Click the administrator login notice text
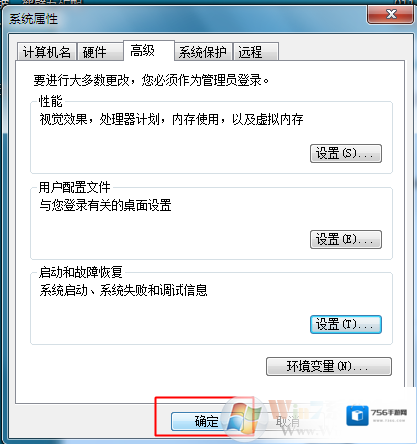The width and height of the screenshot is (417, 444). [x=151, y=80]
